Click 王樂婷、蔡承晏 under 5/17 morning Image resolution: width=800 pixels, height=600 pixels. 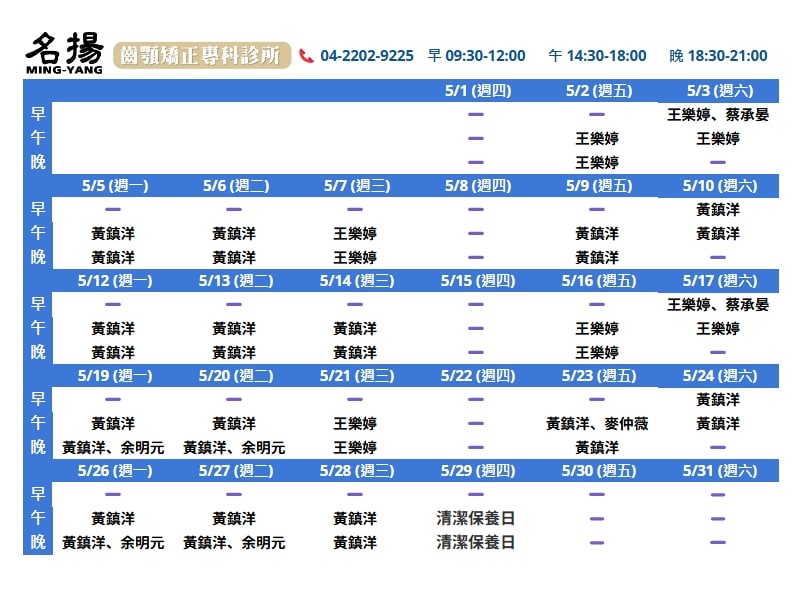(x=718, y=305)
